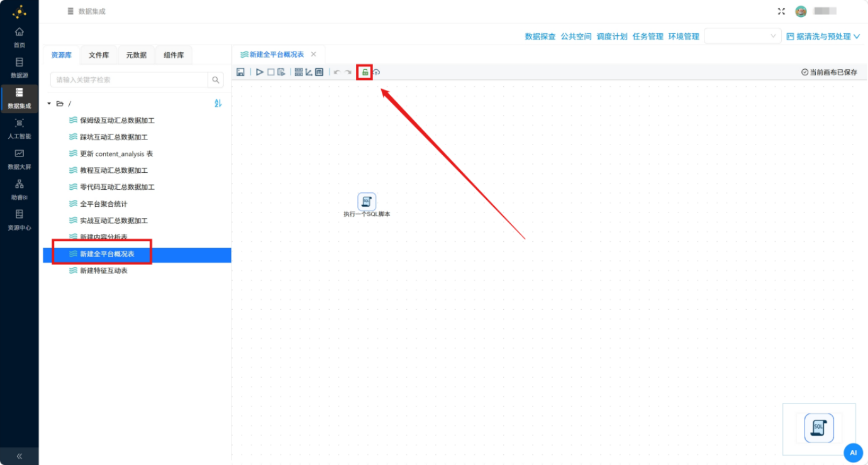This screenshot has height=465, width=868.
Task: Click the cloud upload publish icon
Action: (376, 72)
